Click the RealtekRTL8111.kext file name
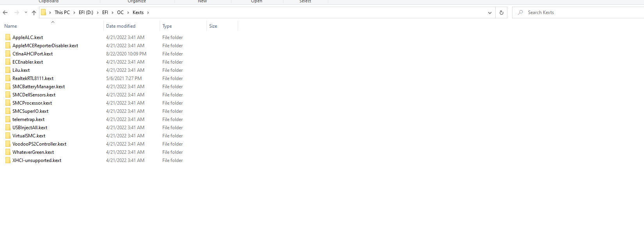This screenshot has height=235, width=644. point(33,78)
